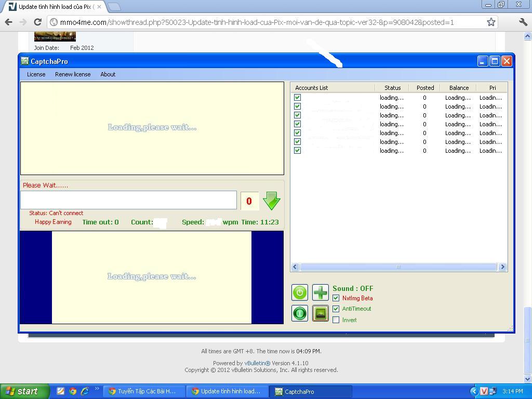This screenshot has height=399, width=532.
Task: Select CaptchaPro taskbar button
Action: tap(311, 391)
